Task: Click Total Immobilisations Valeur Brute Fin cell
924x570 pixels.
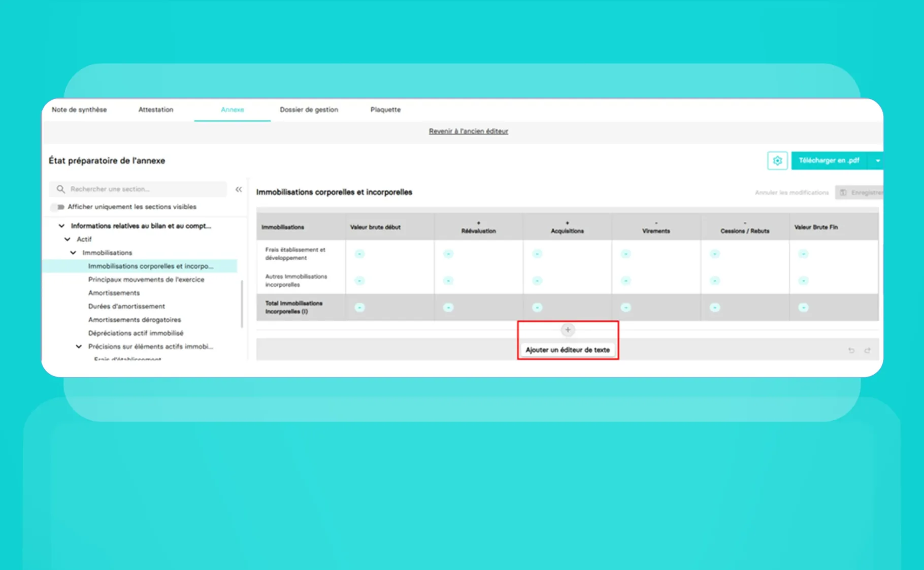Action: click(x=834, y=308)
